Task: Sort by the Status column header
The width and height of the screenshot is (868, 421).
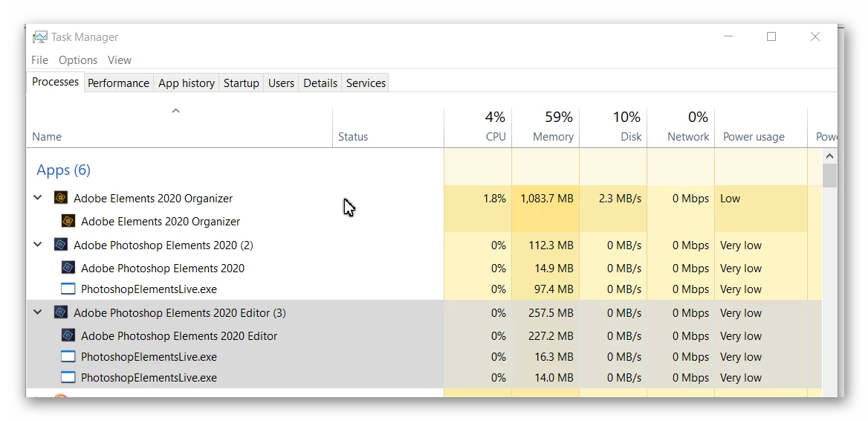Action: [x=388, y=127]
